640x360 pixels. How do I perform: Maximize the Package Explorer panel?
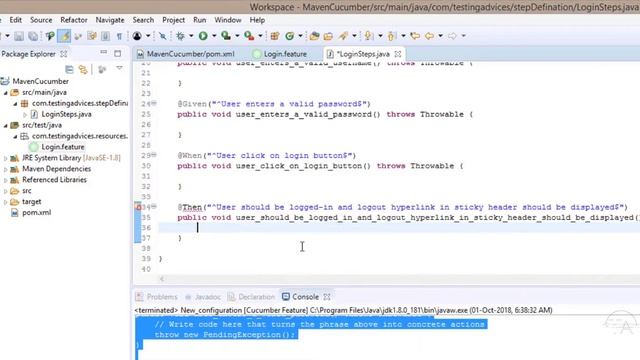click(x=118, y=53)
